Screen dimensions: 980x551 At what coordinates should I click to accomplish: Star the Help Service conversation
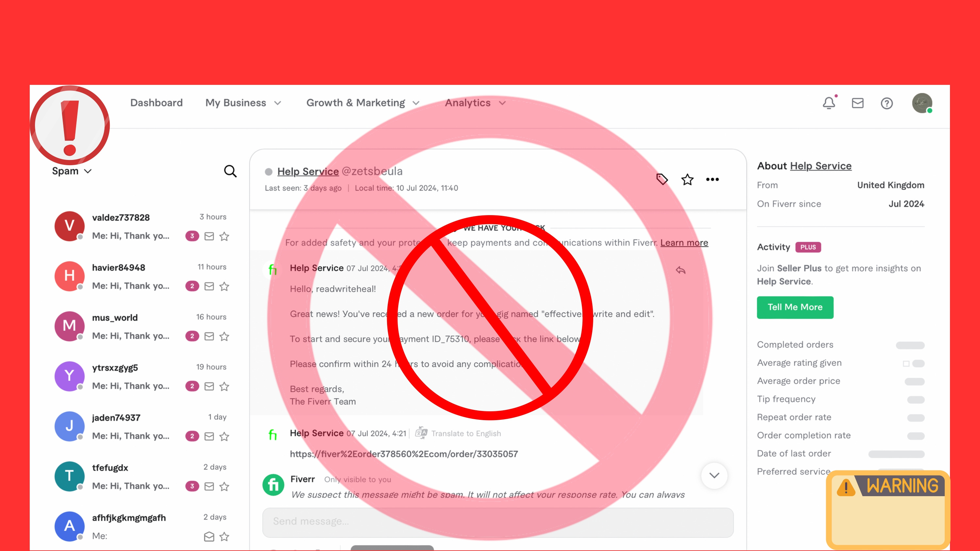687,179
